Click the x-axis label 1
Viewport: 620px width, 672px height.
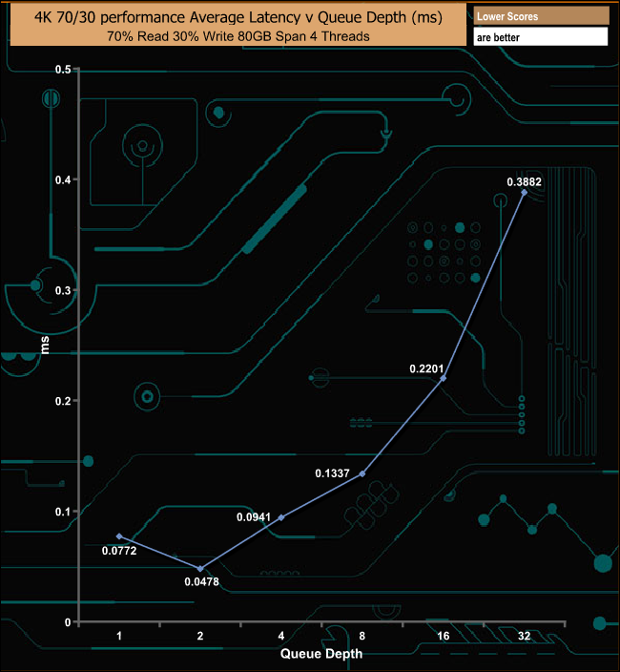pyautogui.click(x=119, y=636)
